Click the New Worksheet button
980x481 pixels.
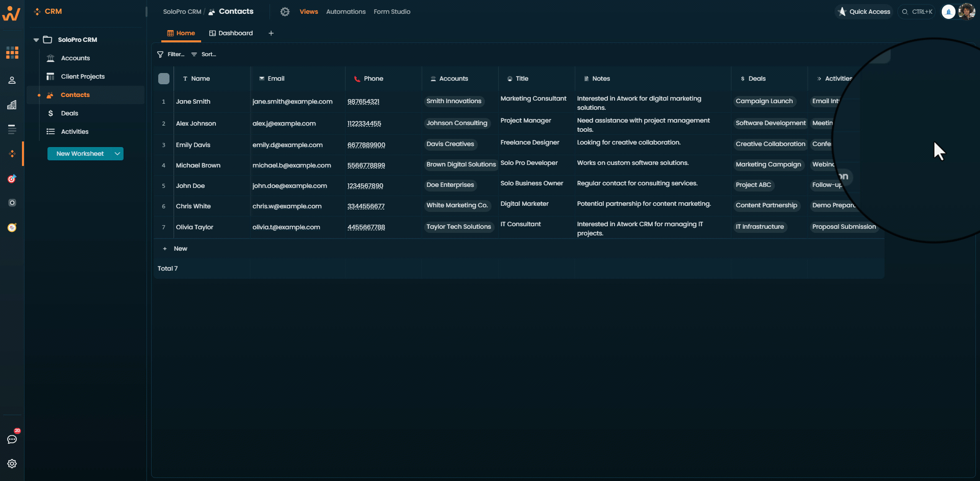(80, 154)
